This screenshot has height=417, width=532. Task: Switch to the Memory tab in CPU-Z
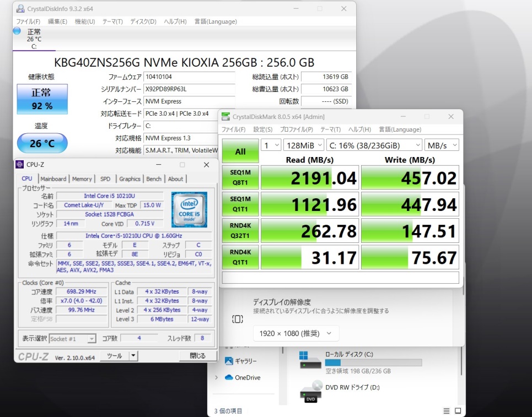(82, 178)
